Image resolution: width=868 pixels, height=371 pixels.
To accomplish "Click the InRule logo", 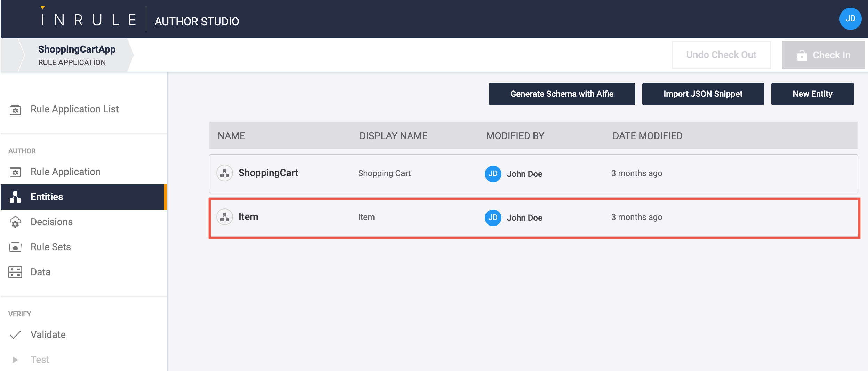I will [88, 20].
